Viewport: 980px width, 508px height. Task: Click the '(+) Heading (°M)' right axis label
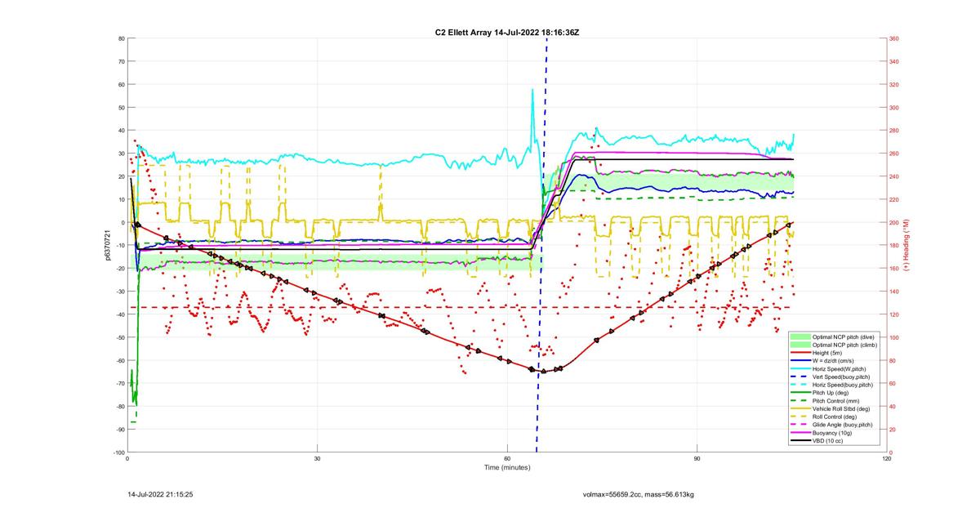pyautogui.click(x=906, y=245)
